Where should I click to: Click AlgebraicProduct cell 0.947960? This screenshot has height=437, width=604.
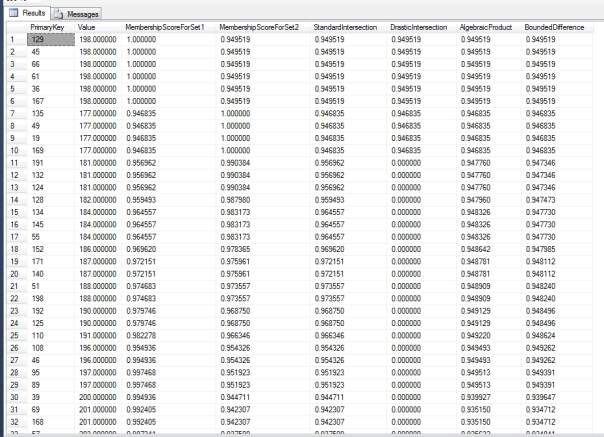[488, 200]
